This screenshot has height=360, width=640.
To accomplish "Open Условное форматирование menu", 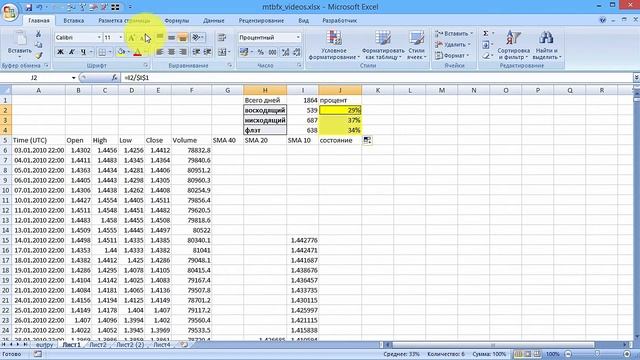I will coord(334,45).
